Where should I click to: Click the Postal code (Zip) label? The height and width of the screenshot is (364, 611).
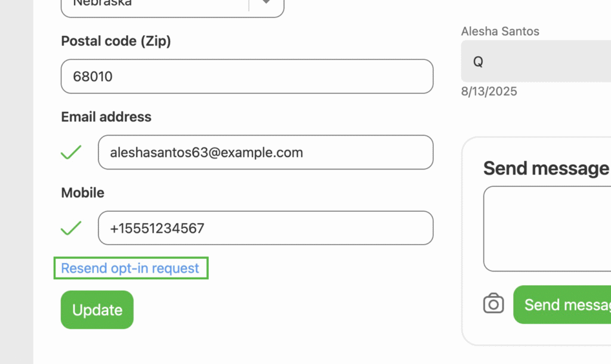(x=116, y=41)
